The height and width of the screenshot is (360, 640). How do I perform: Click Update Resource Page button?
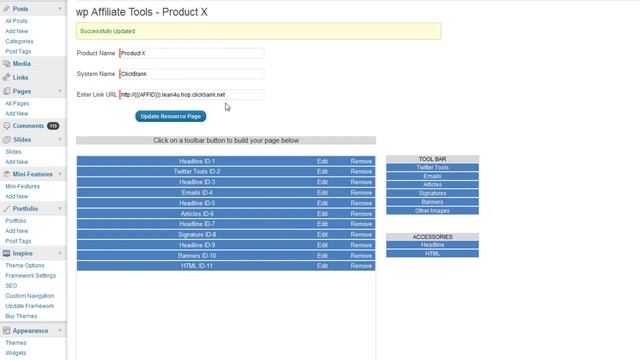click(x=171, y=116)
